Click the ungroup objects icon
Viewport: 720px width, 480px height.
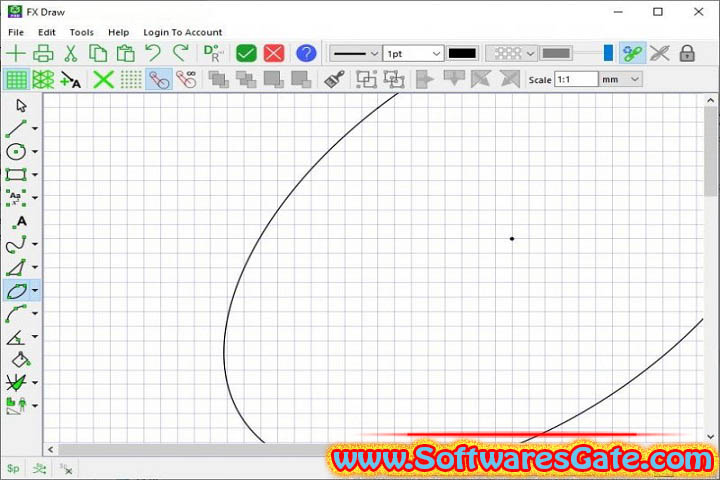[394, 79]
